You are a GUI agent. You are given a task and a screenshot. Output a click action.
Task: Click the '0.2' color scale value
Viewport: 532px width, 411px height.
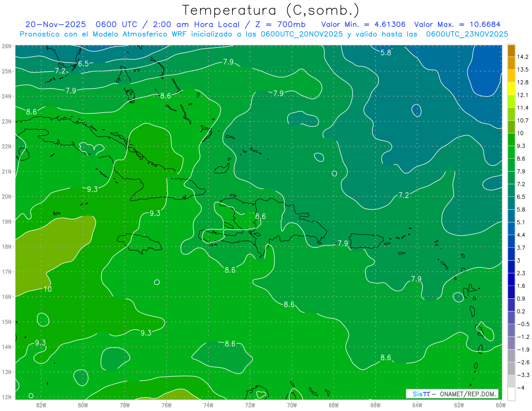click(x=521, y=311)
